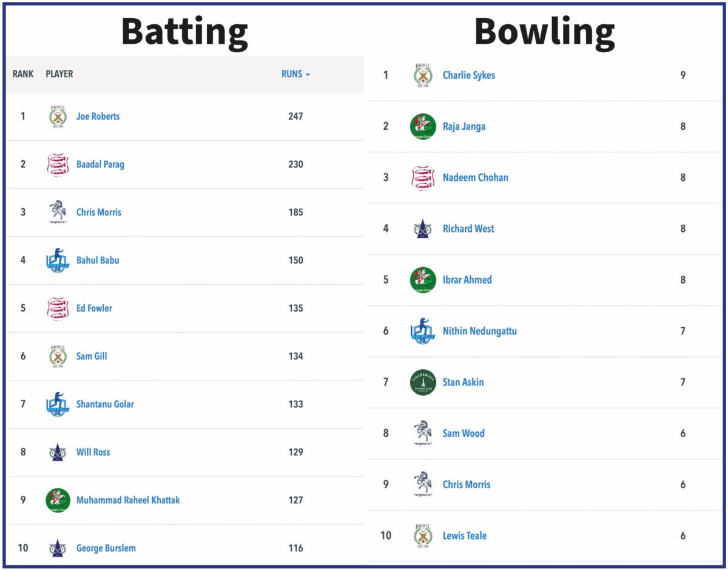The width and height of the screenshot is (728, 570).
Task: Open Shantanu Golar player profile link
Action: click(105, 404)
